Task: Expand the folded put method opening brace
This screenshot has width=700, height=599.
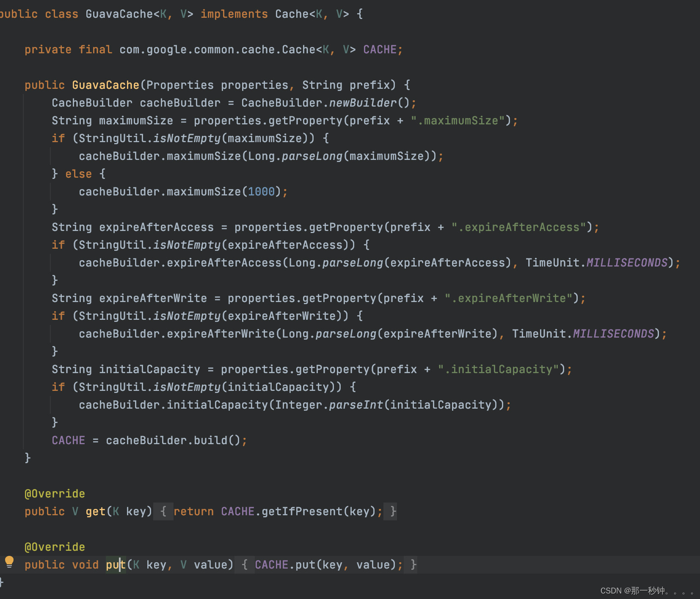Action: (245, 565)
